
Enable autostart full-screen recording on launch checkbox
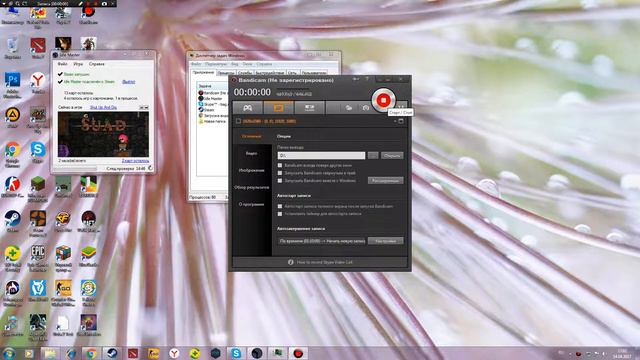point(280,206)
